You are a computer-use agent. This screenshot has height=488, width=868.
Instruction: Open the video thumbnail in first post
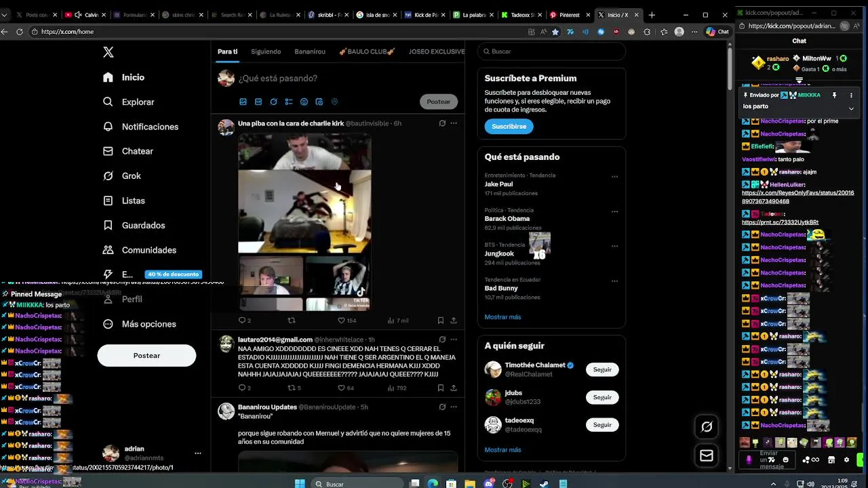pos(304,222)
